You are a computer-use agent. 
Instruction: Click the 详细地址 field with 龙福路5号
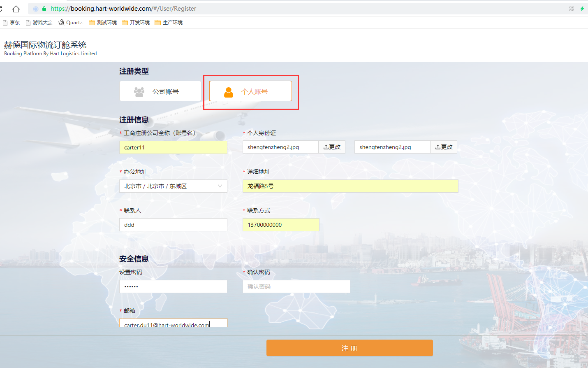350,186
